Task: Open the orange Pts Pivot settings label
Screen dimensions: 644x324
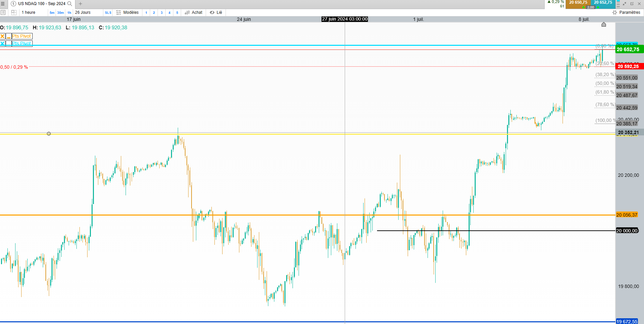Action: [22, 36]
